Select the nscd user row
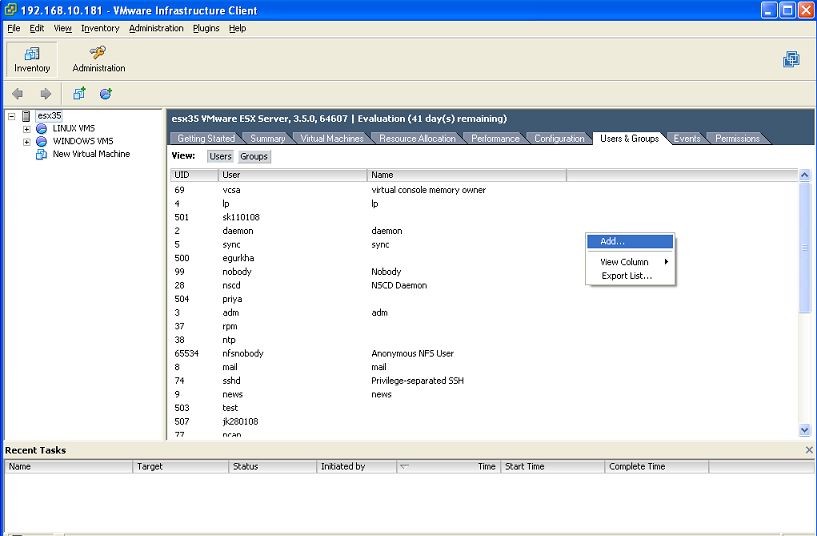 coord(485,285)
